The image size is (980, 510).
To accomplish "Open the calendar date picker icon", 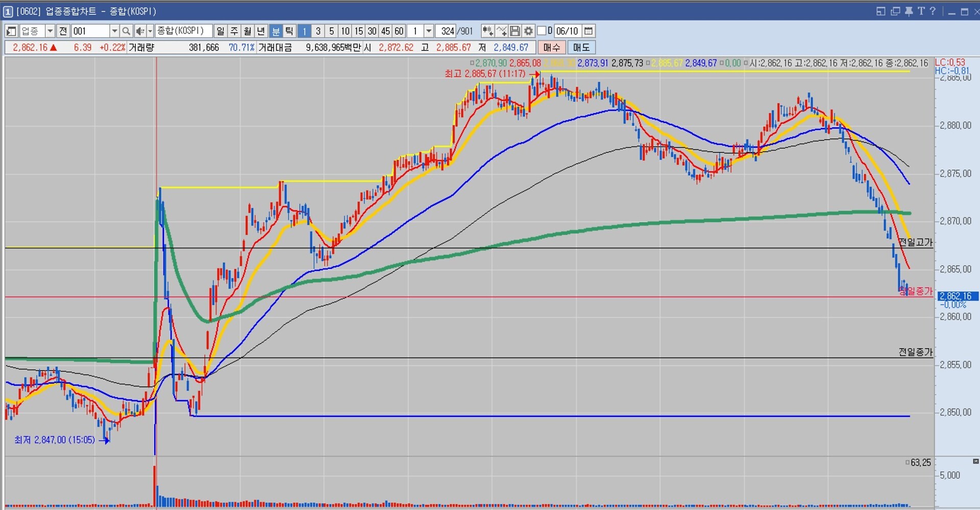I will tap(589, 31).
